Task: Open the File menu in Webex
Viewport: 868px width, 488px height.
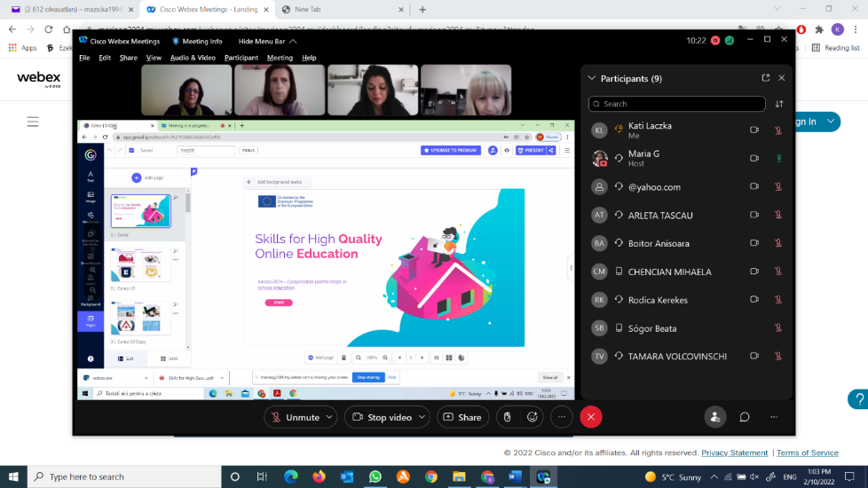Action: click(84, 58)
